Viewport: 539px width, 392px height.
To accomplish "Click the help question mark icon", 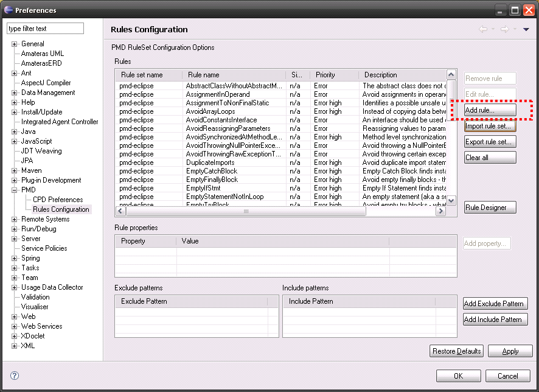I will pyautogui.click(x=15, y=376).
